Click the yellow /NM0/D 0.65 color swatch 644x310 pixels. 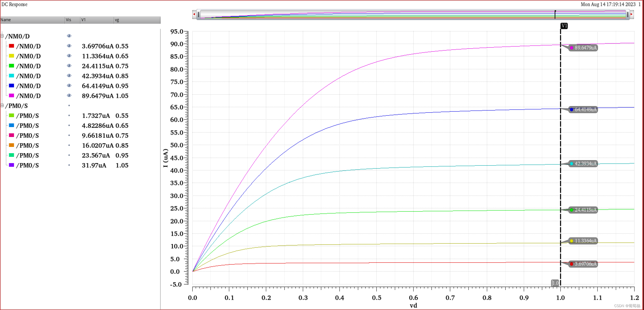(11, 56)
